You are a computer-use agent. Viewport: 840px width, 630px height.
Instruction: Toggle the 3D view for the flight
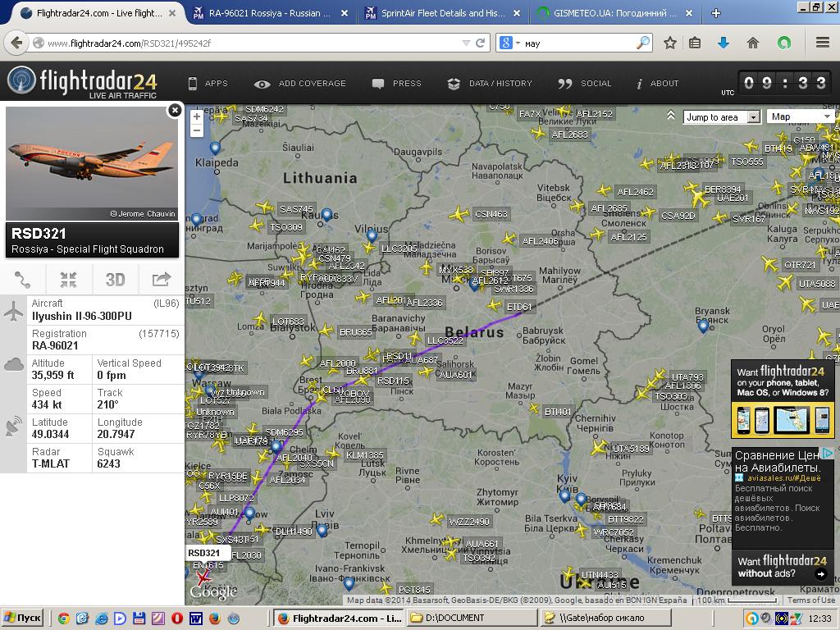[115, 280]
